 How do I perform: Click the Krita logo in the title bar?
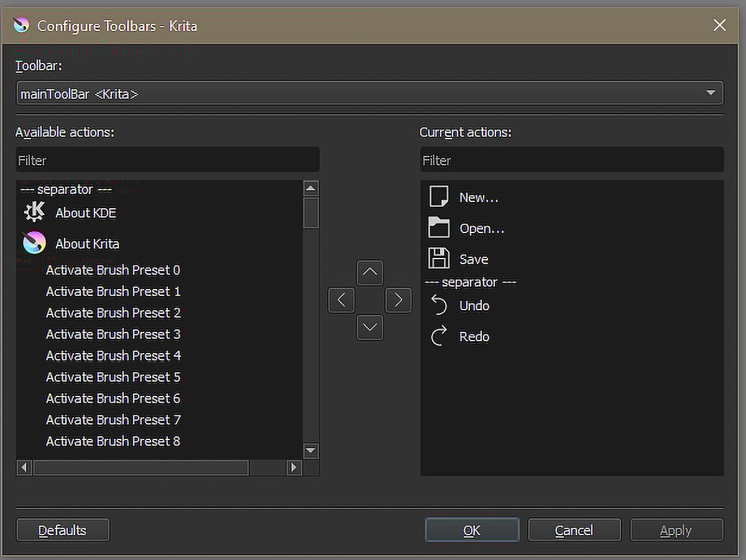point(21,25)
